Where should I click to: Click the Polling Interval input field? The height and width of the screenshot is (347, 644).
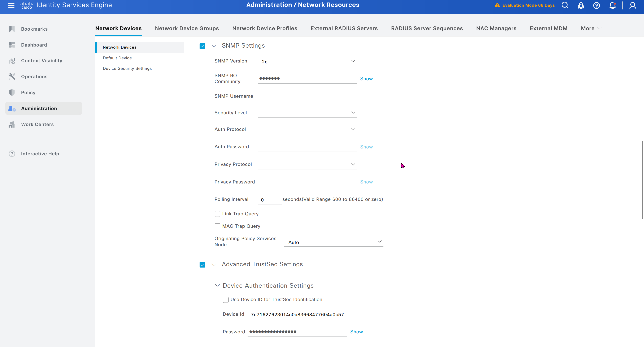(x=270, y=200)
